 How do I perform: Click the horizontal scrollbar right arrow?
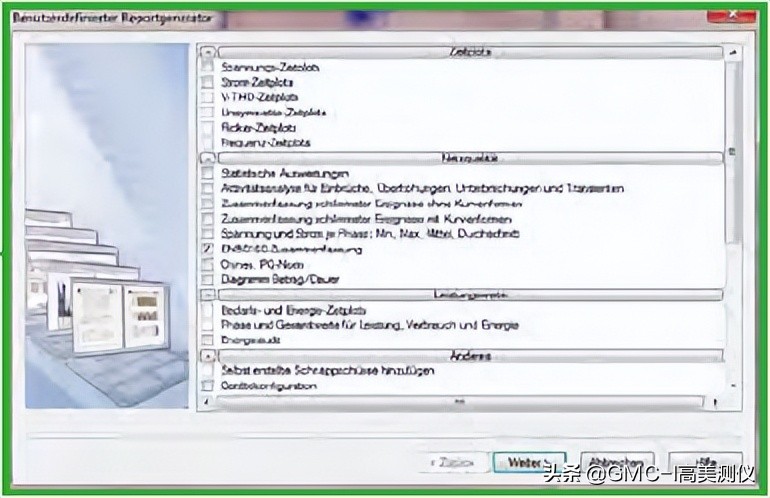tap(715, 403)
